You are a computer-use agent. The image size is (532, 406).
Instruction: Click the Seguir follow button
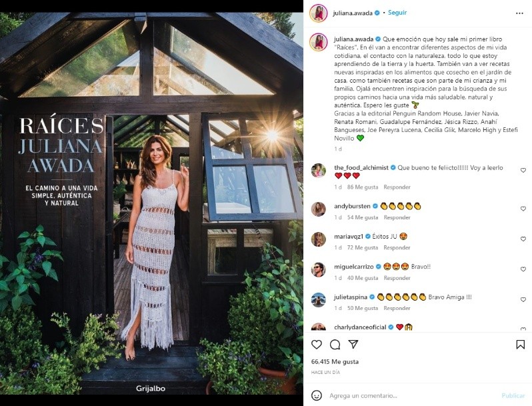pos(397,13)
